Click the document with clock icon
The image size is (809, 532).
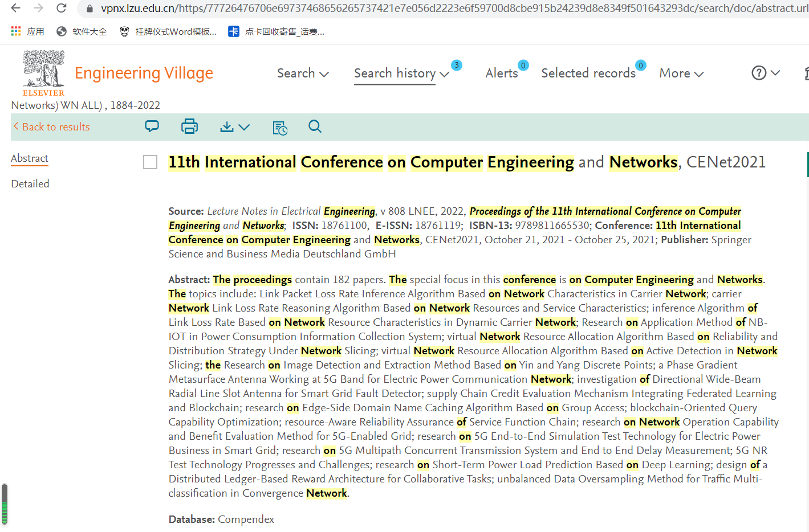280,128
